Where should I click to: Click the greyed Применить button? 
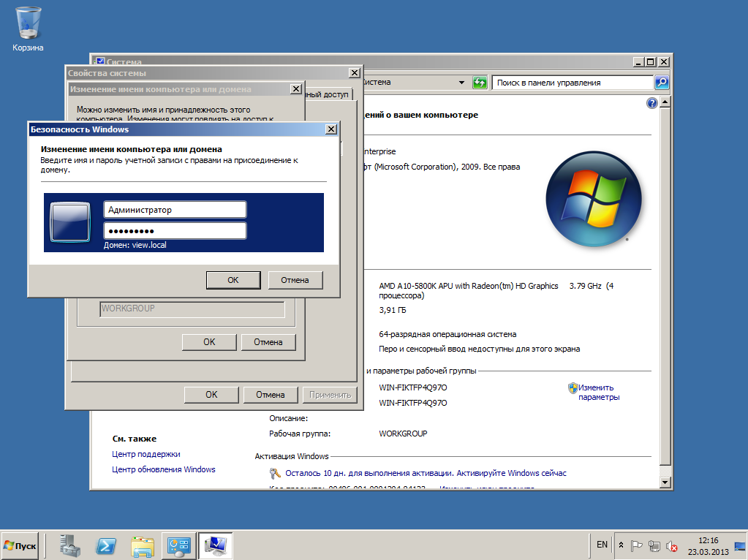coord(330,395)
